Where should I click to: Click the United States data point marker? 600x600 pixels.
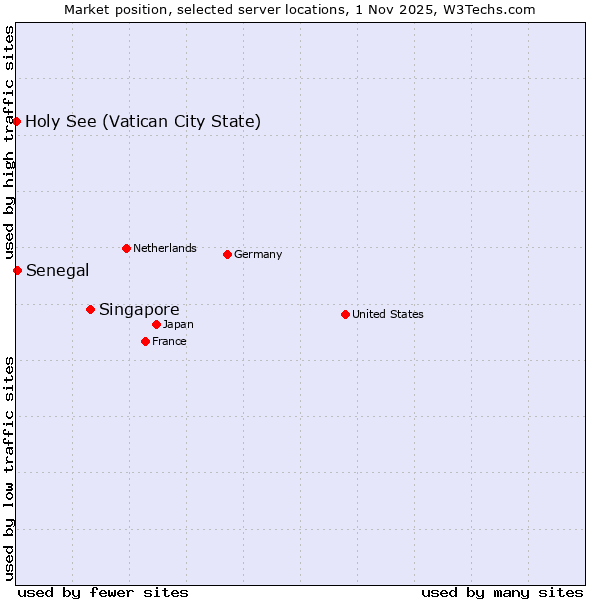point(345,314)
